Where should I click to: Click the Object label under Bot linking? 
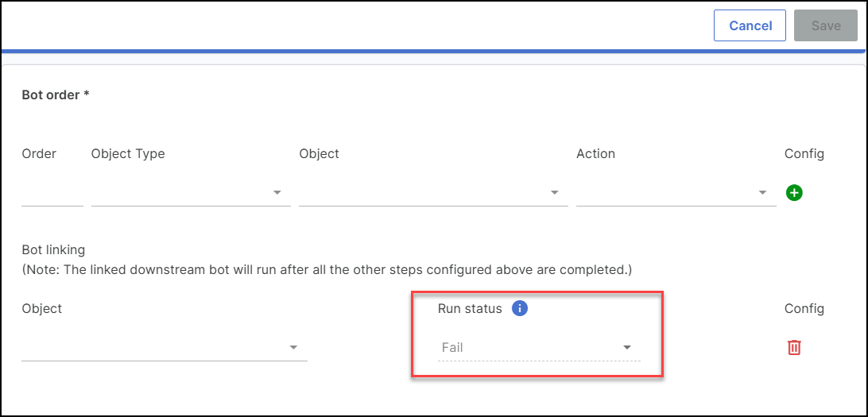[42, 309]
